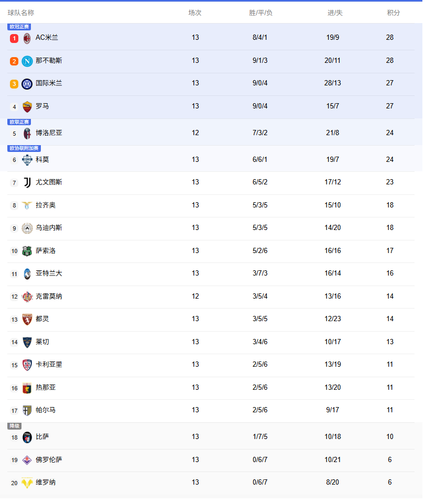425x504 pixels.
Task: Click the 博洛尼亚 team badge
Action: coord(27,134)
